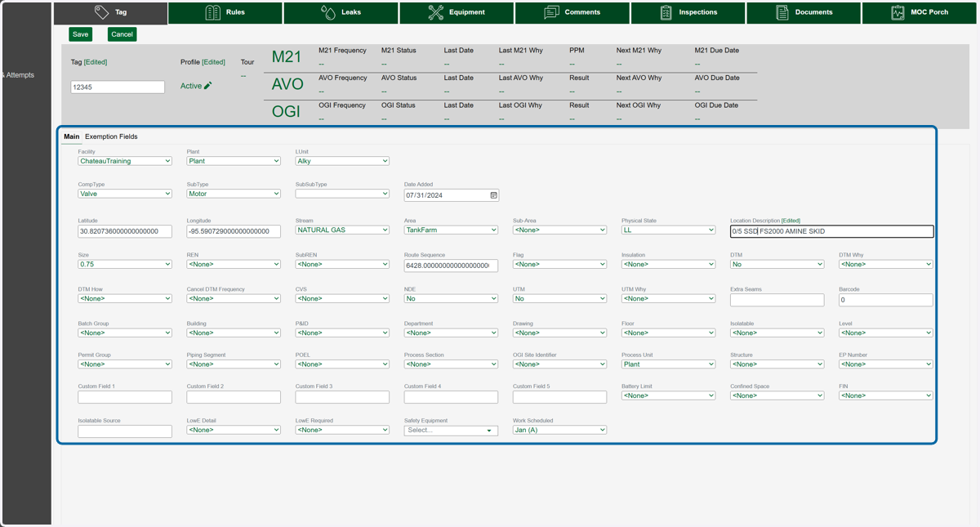
Task: Open the EP Number dropdown
Action: 885,364
